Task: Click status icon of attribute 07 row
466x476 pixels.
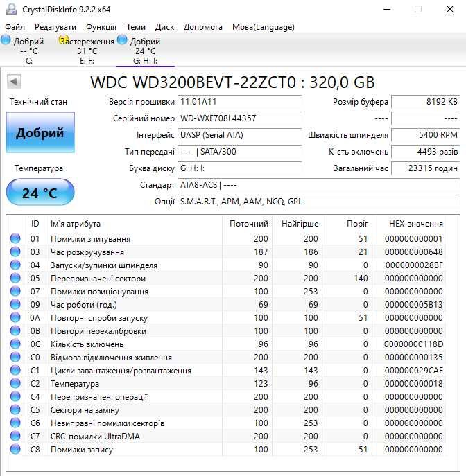Action: [x=15, y=291]
